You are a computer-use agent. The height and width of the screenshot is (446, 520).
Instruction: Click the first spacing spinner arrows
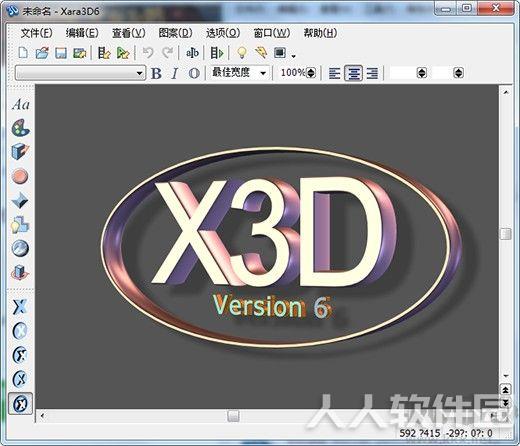point(422,73)
